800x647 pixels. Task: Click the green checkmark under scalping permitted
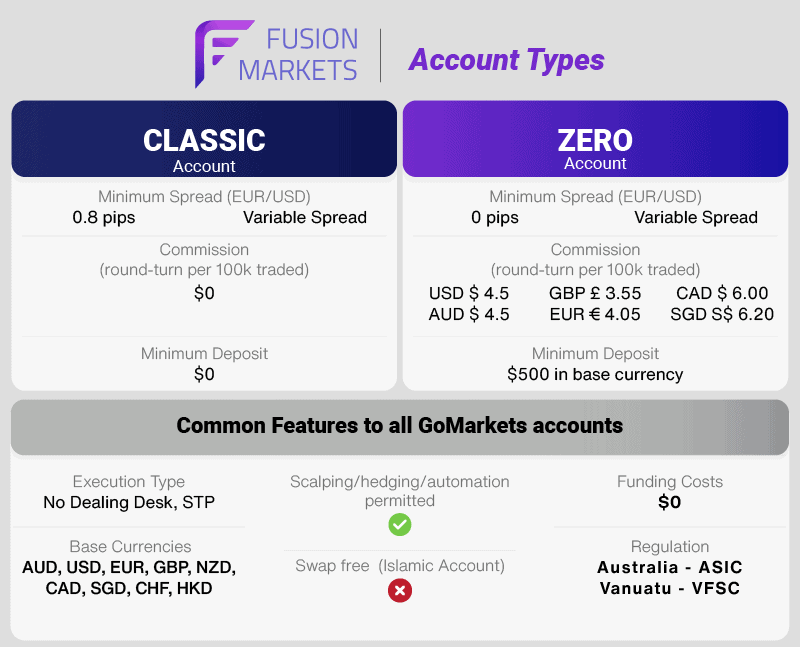[399, 525]
